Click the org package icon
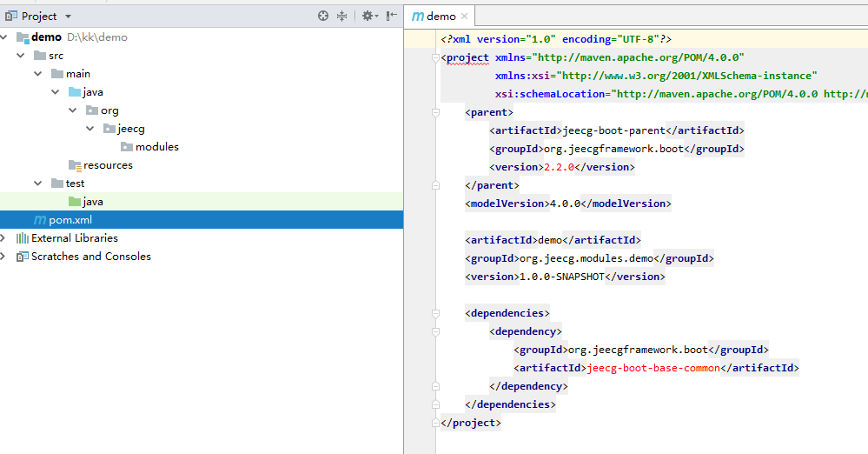The image size is (868, 454). [92, 110]
